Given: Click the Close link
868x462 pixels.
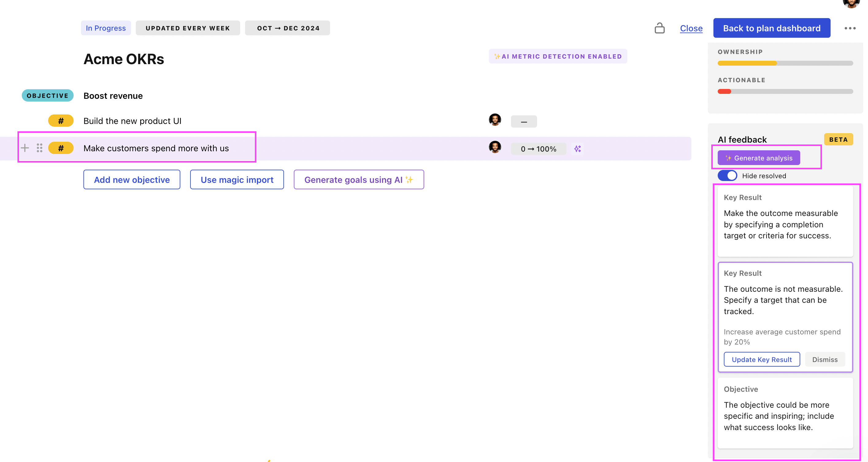Looking at the screenshot, I should [x=691, y=28].
